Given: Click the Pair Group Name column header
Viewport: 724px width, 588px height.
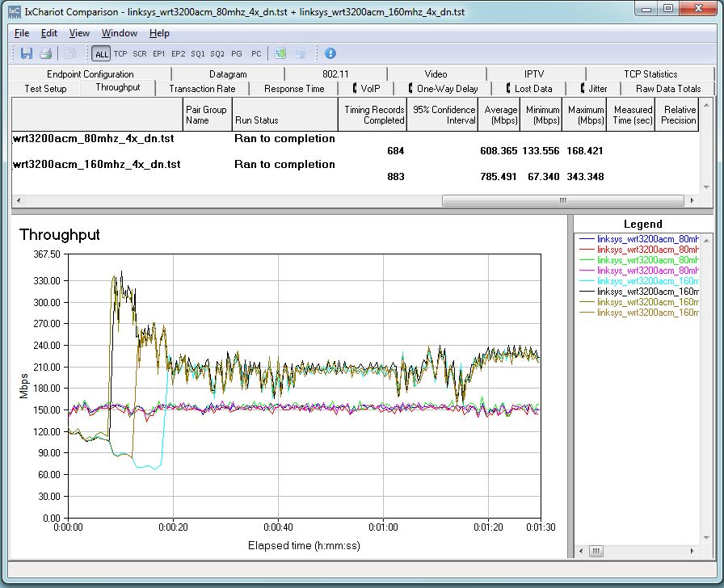Looking at the screenshot, I should pyautogui.click(x=208, y=115).
